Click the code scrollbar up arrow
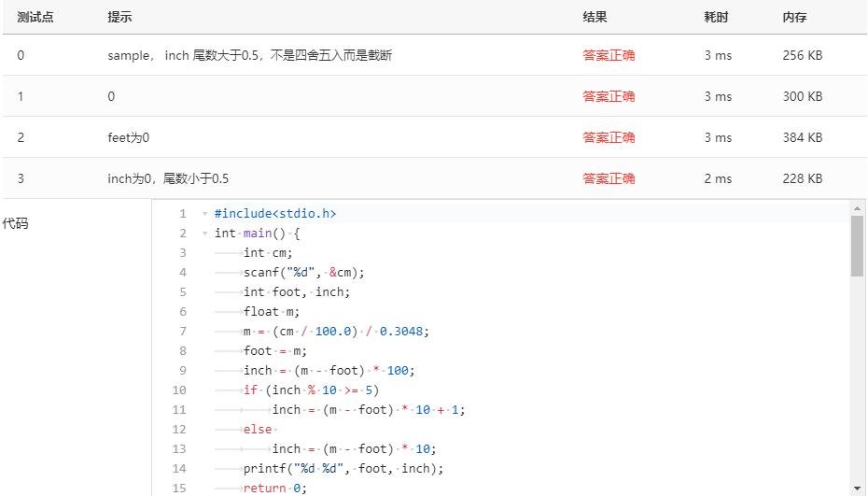This screenshot has width=868, height=496. [857, 208]
